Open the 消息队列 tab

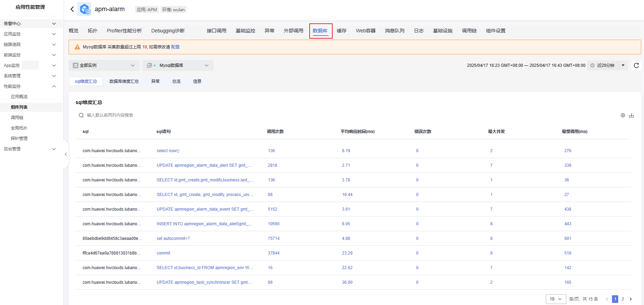[x=395, y=31]
